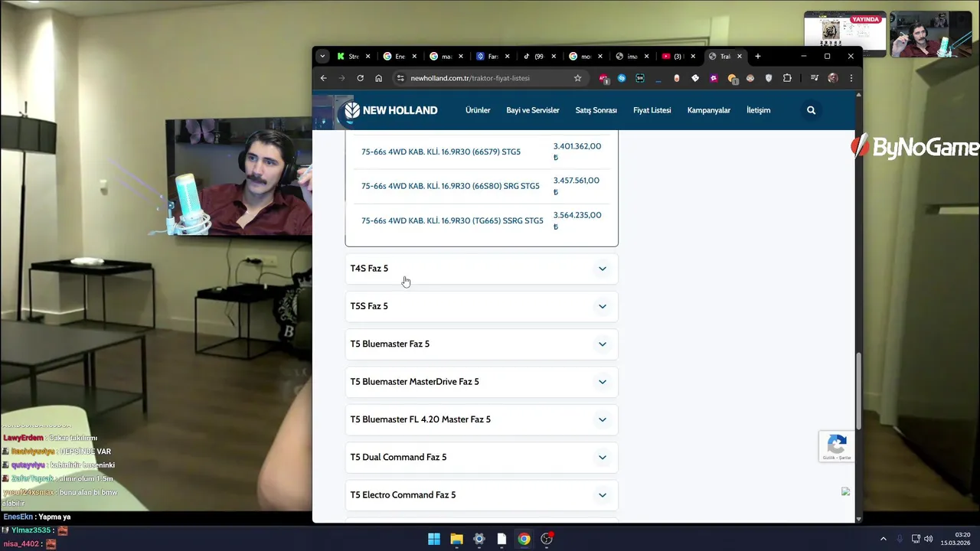Image resolution: width=980 pixels, height=551 pixels.
Task: Open OBS Studio from taskbar
Action: tap(547, 539)
